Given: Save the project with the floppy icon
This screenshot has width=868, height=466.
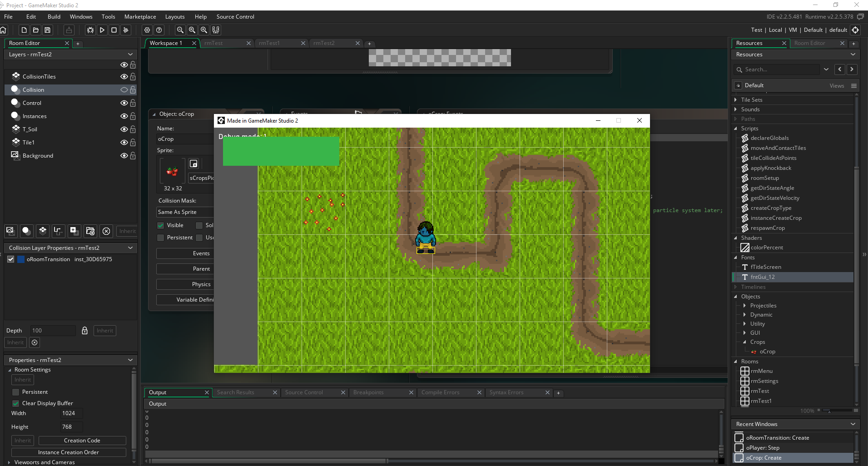Looking at the screenshot, I should coord(48,30).
